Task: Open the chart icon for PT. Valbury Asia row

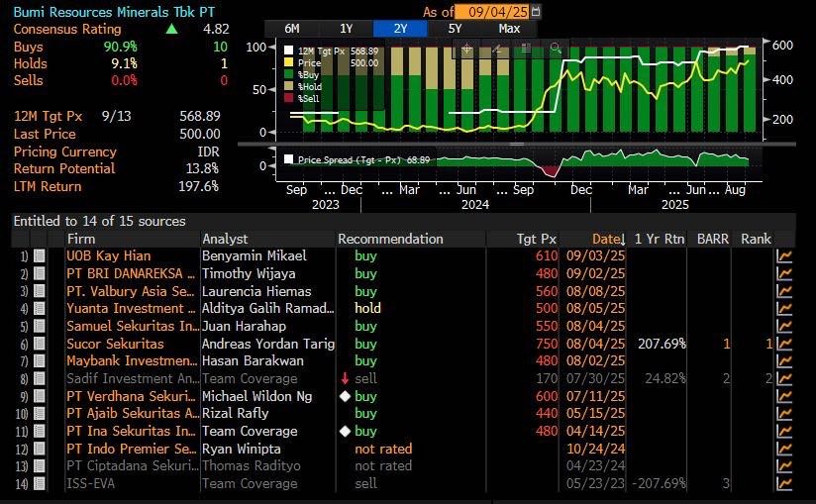Action: click(784, 291)
